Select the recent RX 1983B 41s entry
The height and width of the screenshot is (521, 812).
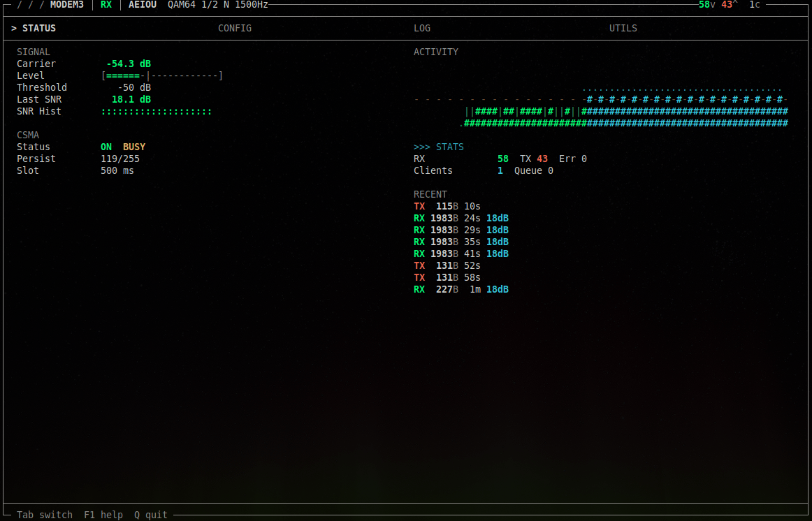tap(461, 254)
